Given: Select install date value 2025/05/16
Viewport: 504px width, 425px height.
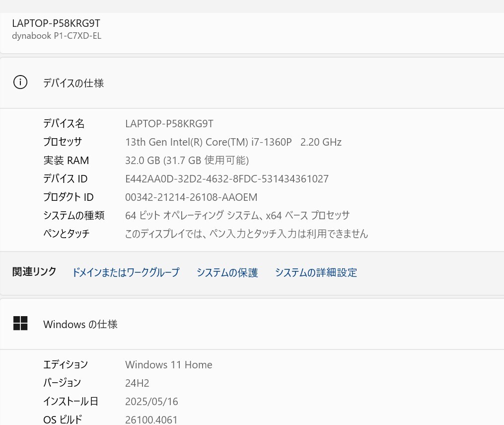Looking at the screenshot, I should point(152,402).
